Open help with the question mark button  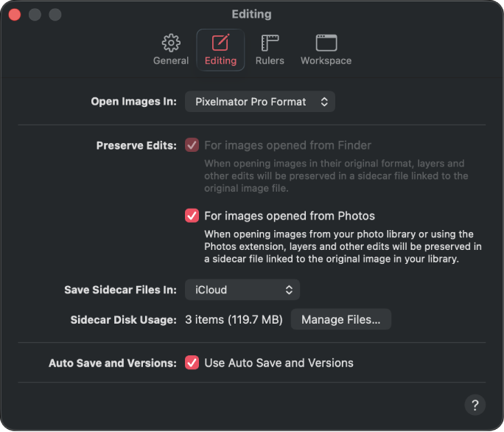click(x=475, y=405)
